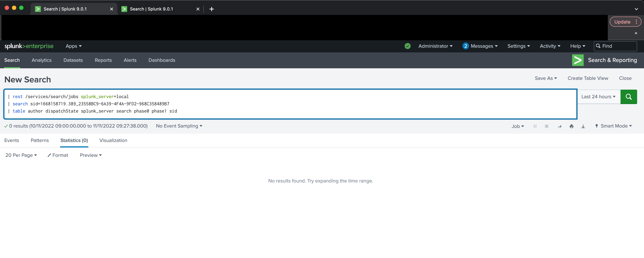
Task: Open the browser options three-dot menu
Action: (636, 22)
